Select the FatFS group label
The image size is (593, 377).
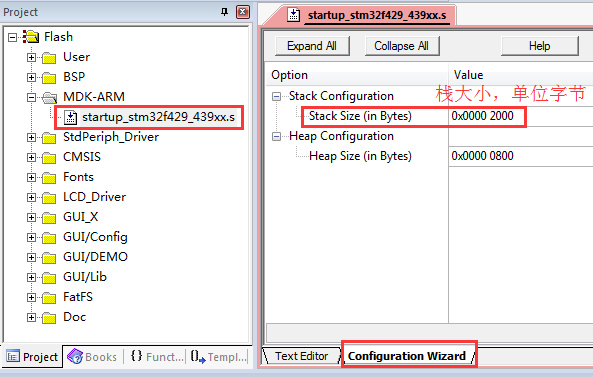tap(78, 297)
